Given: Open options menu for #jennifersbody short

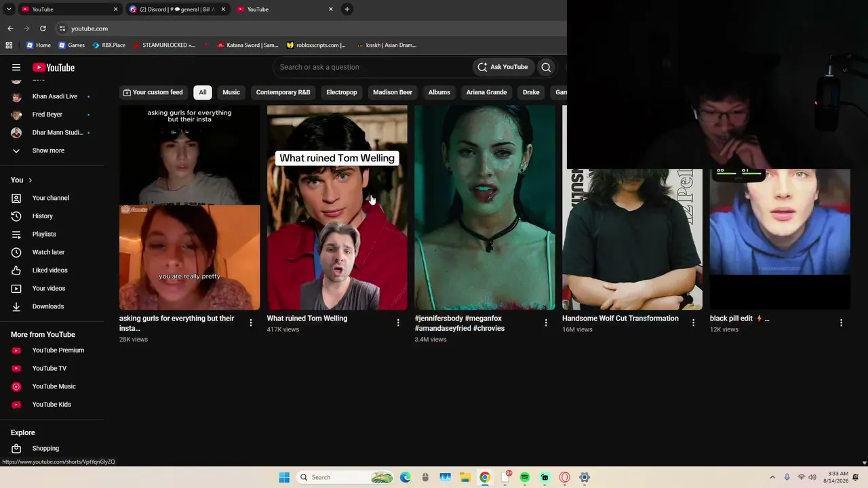Looking at the screenshot, I should click(x=546, y=323).
